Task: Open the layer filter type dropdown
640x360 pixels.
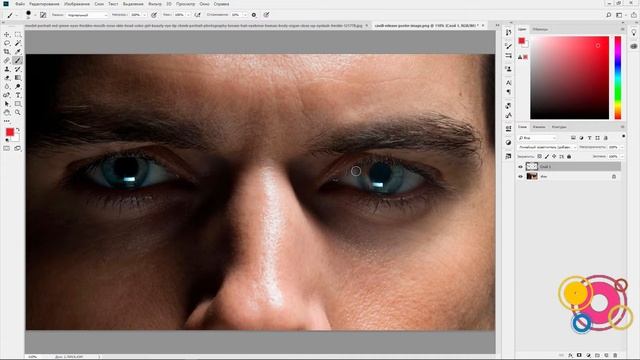Action: pos(537,138)
